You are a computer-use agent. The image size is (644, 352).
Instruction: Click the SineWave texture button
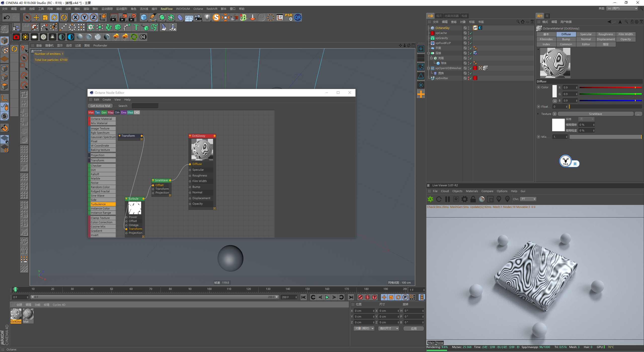(x=595, y=114)
